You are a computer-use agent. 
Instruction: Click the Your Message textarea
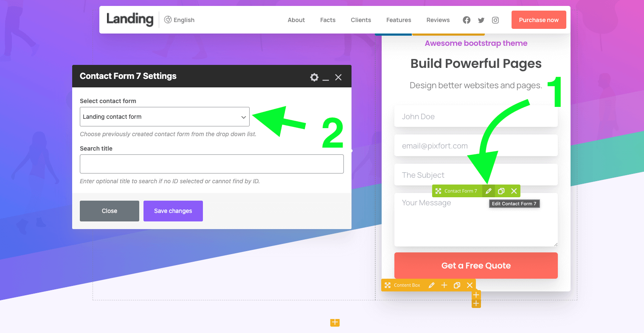[x=476, y=220]
